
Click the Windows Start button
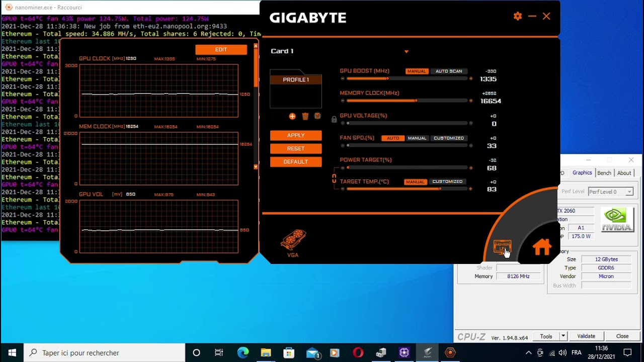(12, 352)
